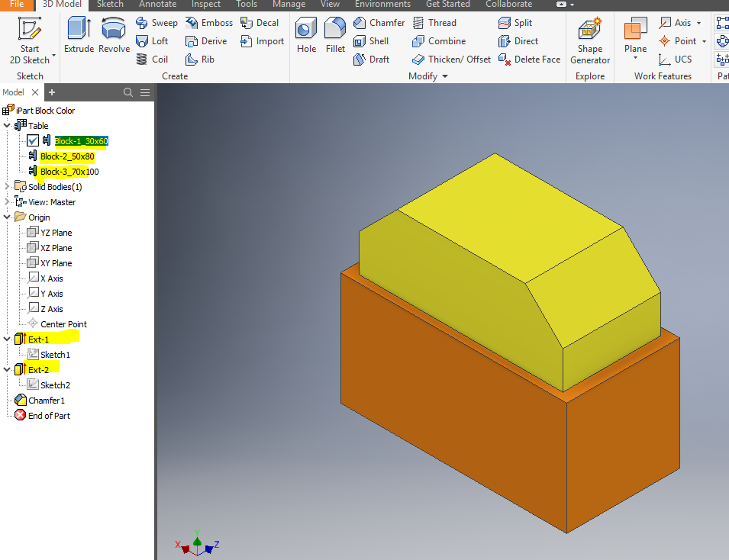
Task: Click the browser search icon
Action: click(127, 92)
